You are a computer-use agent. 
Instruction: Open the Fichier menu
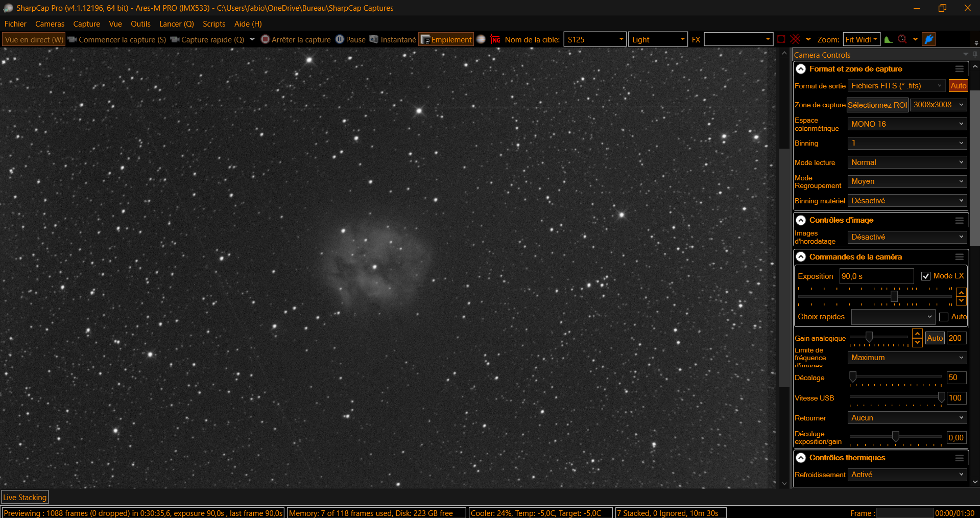pyautogui.click(x=15, y=24)
